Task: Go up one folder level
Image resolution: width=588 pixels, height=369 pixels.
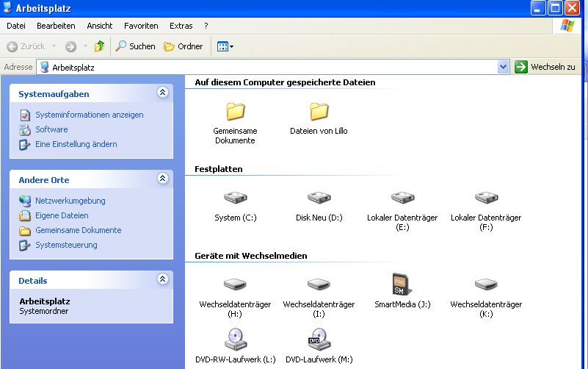Action: point(99,46)
